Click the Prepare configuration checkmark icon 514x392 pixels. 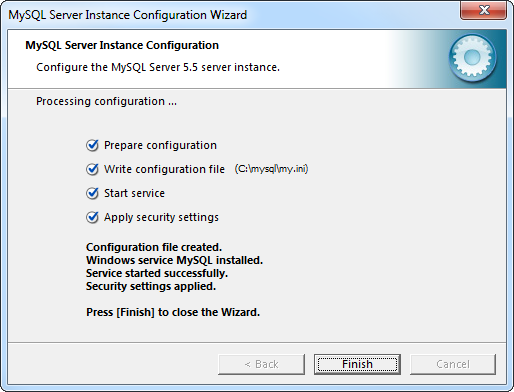tap(92, 145)
